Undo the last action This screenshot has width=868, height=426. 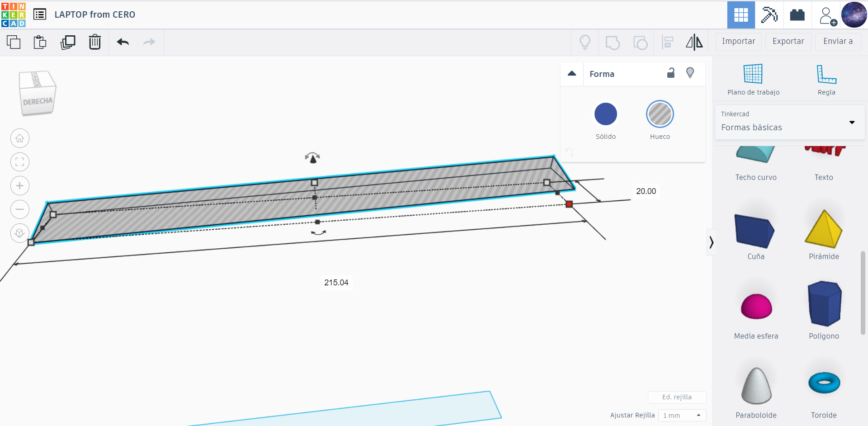tap(123, 42)
